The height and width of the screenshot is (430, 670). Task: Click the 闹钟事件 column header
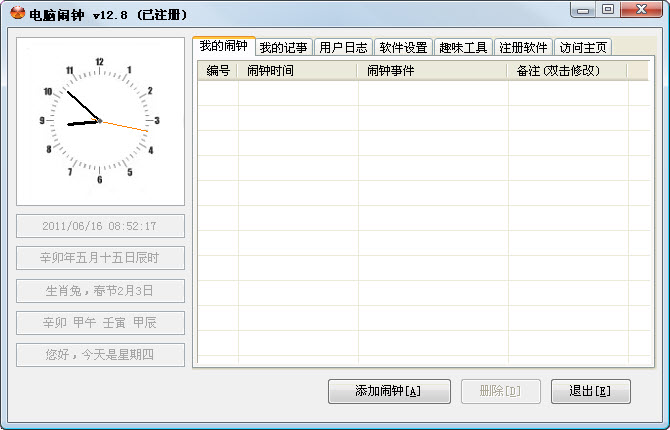pos(432,71)
